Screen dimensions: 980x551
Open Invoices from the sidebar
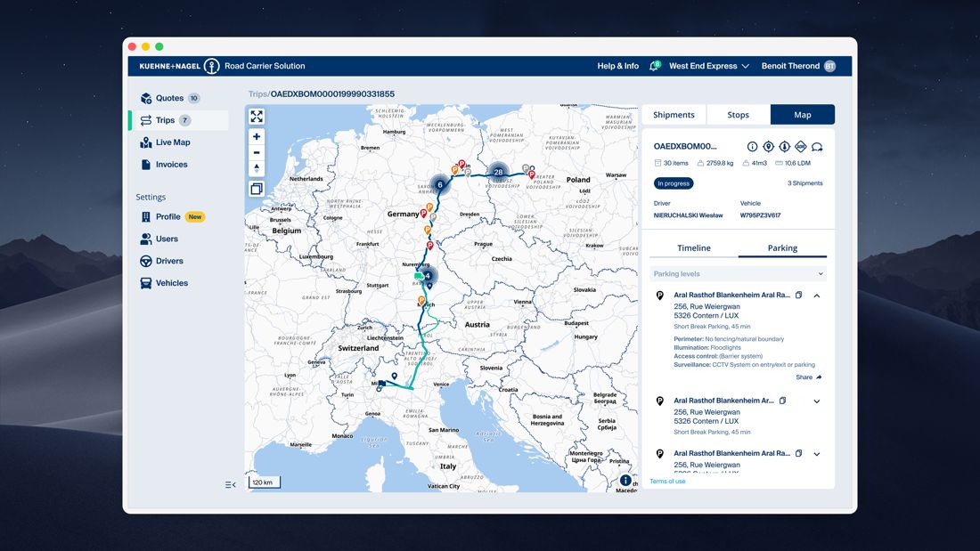click(x=164, y=165)
